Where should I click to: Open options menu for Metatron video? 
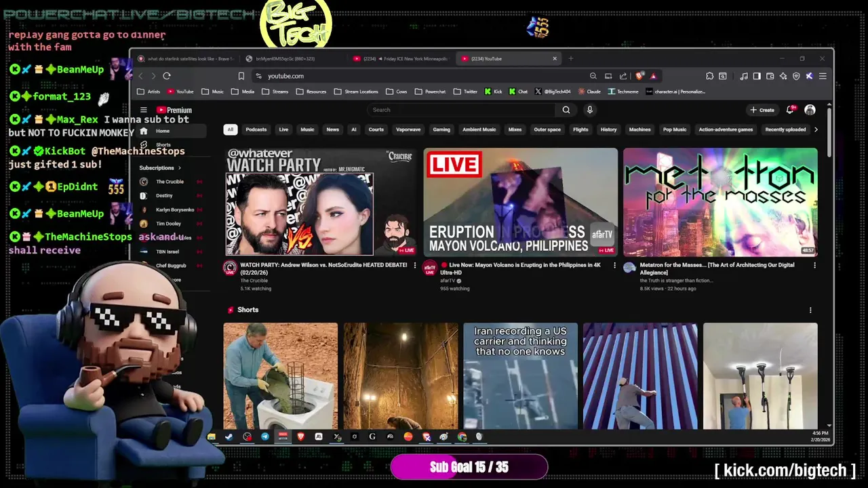(x=814, y=265)
